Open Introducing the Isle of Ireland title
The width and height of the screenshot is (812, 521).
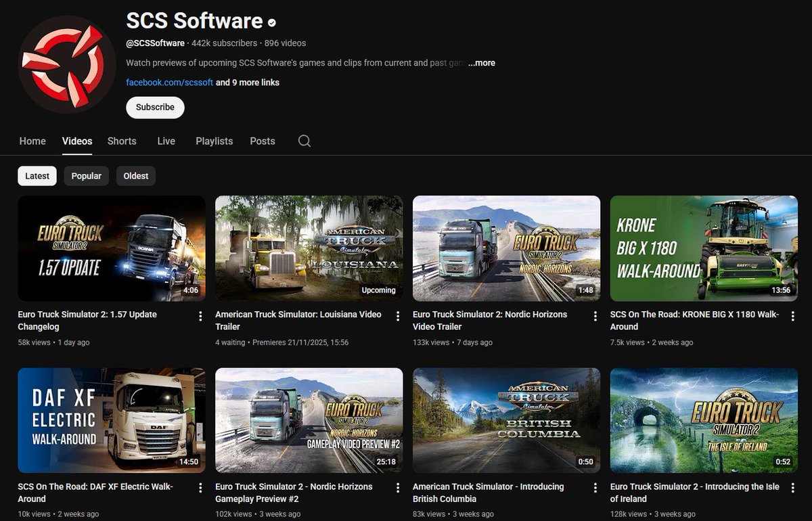tap(694, 493)
